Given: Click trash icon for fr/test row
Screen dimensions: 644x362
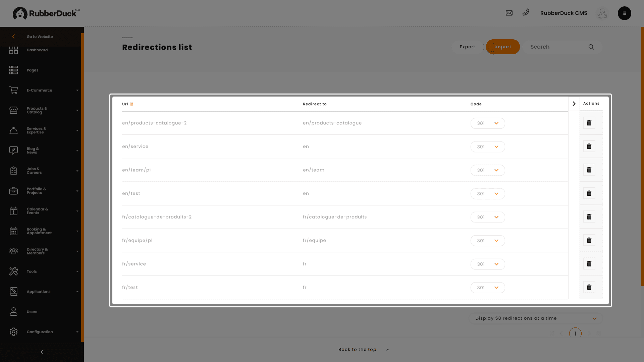Looking at the screenshot, I should (x=589, y=287).
